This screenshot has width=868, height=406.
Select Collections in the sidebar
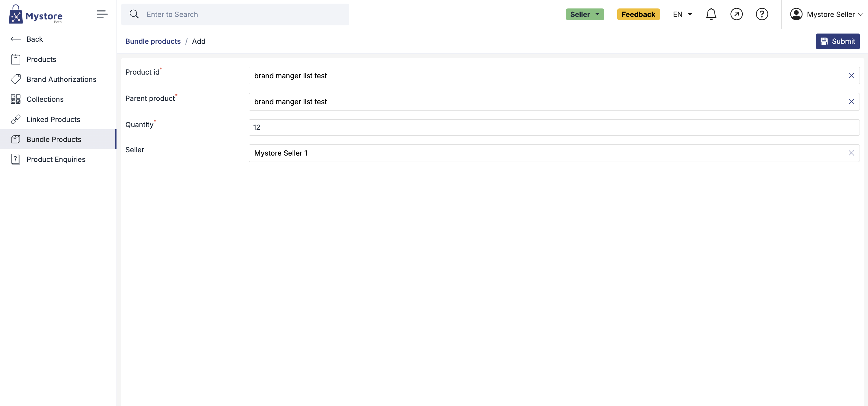(x=45, y=99)
